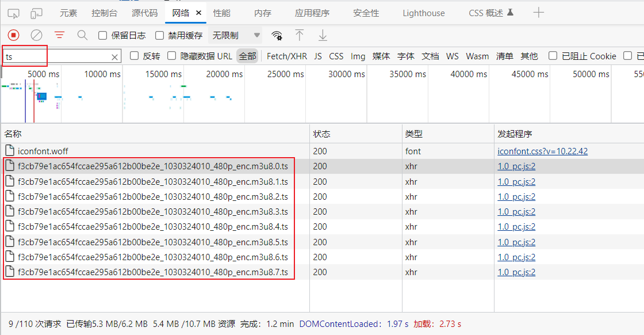Screen dimensions: 644x335
Task: Toggle the inspect element picker icon
Action: (14, 13)
